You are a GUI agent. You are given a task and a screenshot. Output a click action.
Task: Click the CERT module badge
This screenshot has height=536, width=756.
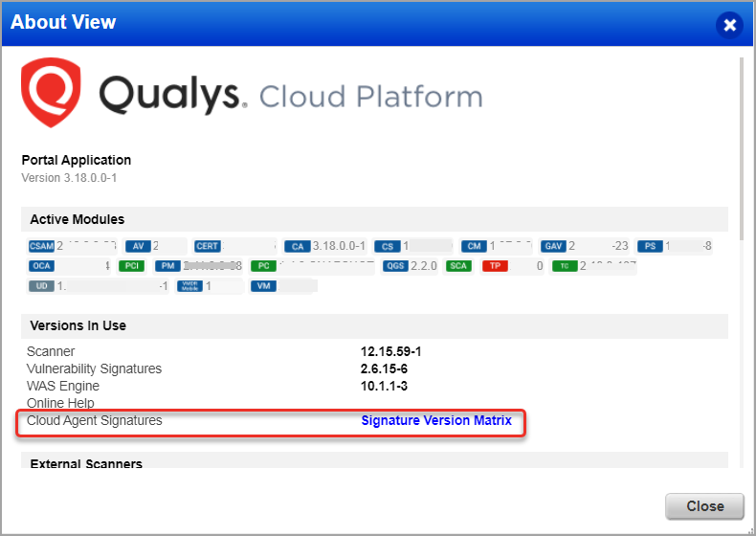(208, 246)
